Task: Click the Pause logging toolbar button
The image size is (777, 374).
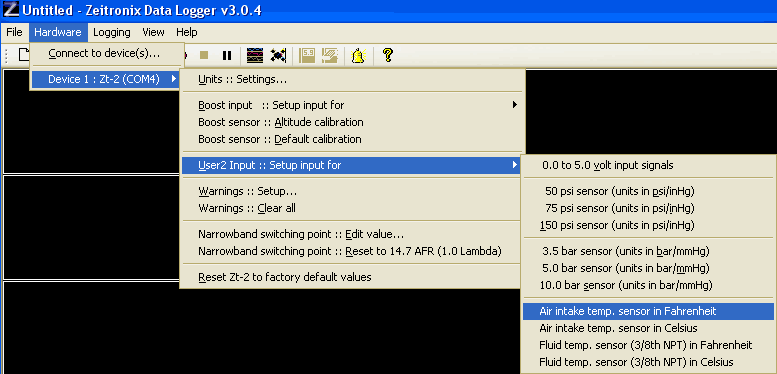Action: 226,55
